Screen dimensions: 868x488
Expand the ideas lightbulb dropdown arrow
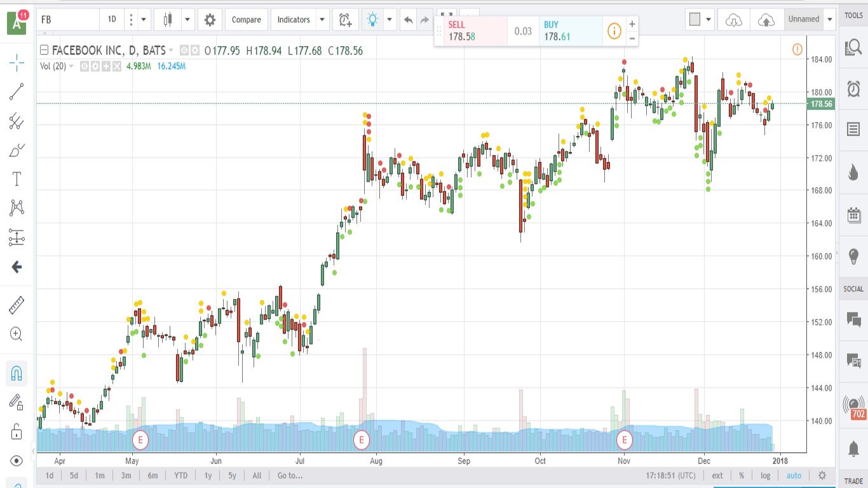390,20
